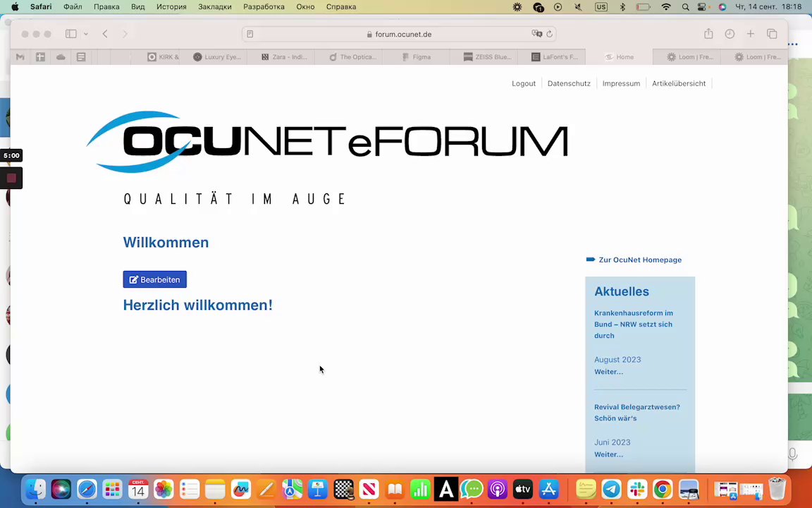Open the Разработка menu
The height and width of the screenshot is (508, 812).
pos(264,7)
